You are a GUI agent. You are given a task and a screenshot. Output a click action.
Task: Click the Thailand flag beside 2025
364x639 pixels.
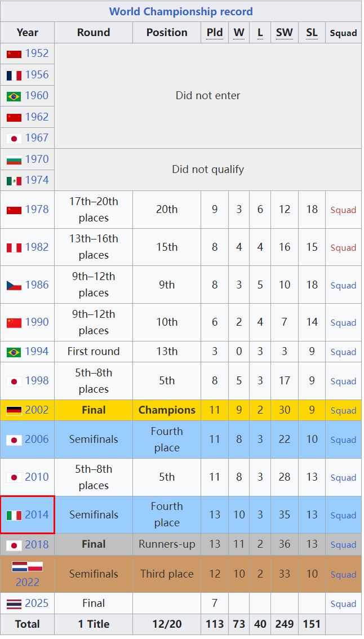pyautogui.click(x=14, y=604)
